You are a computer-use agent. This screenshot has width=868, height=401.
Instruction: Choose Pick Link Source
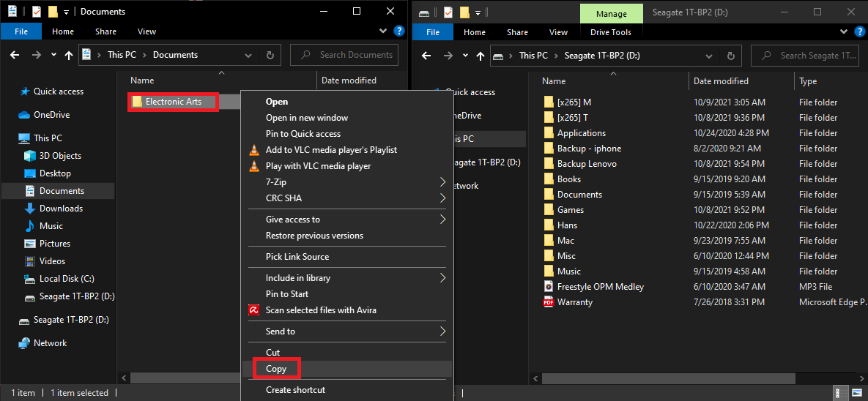click(x=297, y=257)
